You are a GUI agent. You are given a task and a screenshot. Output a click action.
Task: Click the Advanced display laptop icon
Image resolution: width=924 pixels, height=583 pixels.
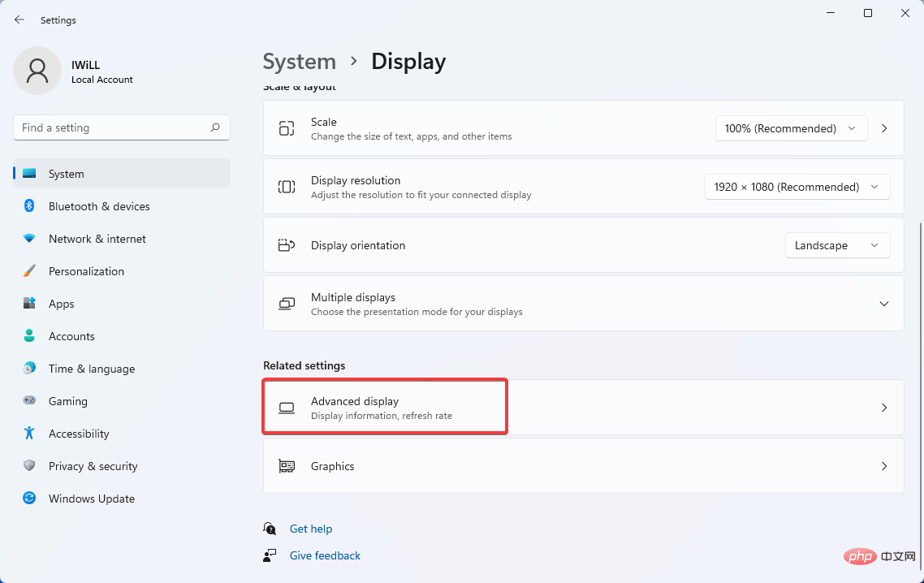(x=287, y=408)
